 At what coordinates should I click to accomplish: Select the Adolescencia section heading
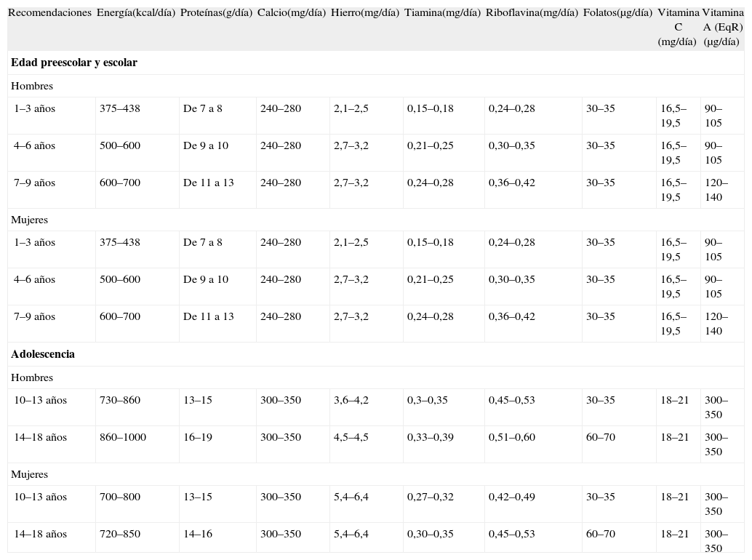coord(43,354)
